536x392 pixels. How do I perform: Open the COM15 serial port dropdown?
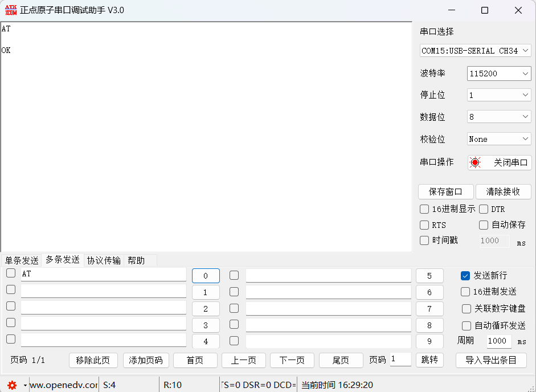[x=475, y=51]
